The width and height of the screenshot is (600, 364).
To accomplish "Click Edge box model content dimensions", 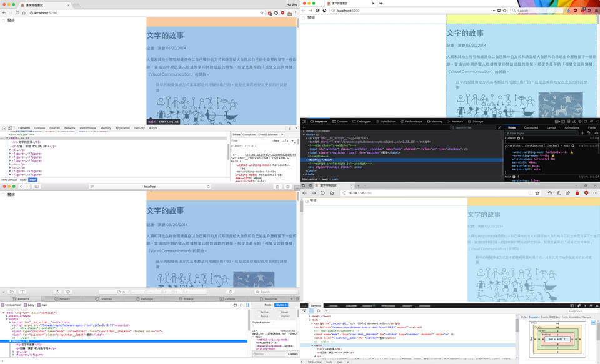I will 557,339.
